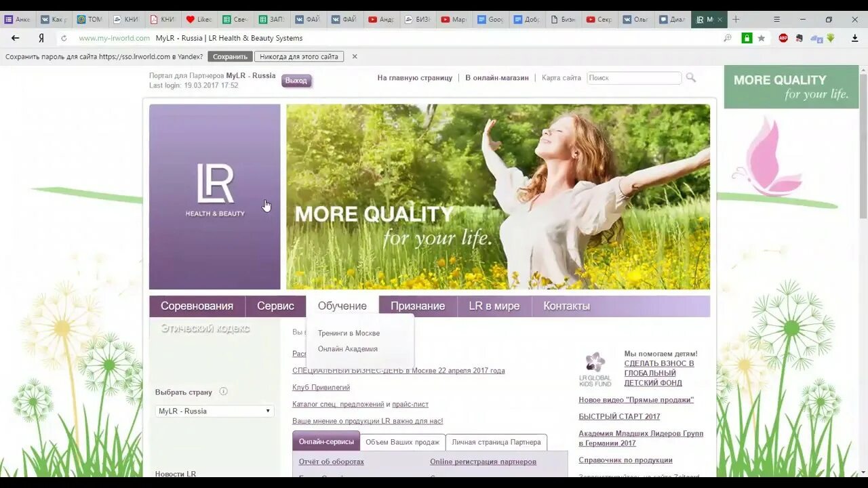This screenshot has height=488, width=868.
Task: Click the address bar URL
Action: tap(114, 38)
